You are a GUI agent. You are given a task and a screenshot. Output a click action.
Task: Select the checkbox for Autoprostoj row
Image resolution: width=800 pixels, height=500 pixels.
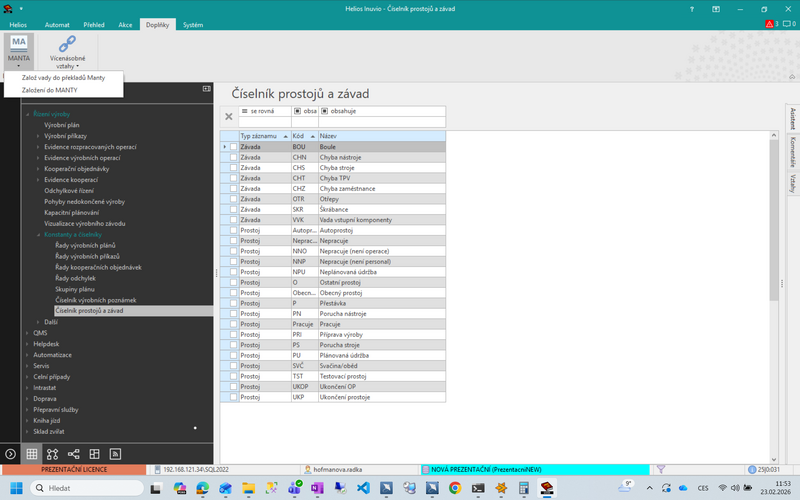[234, 231]
